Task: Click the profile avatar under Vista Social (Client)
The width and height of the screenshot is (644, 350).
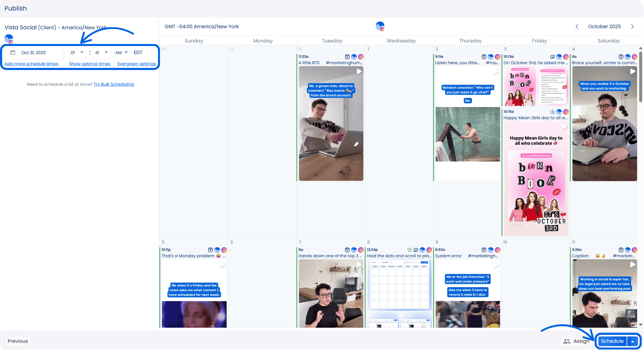Action: 9,39
